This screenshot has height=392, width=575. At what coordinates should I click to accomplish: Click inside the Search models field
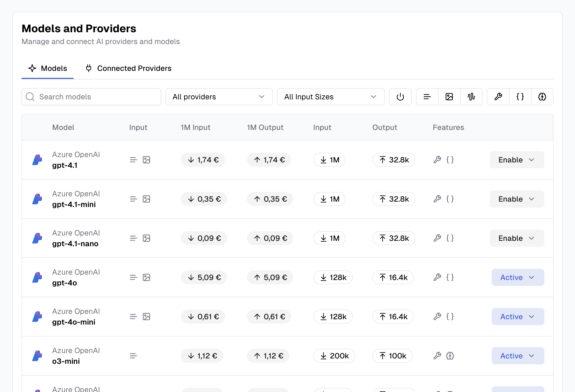[91, 97]
